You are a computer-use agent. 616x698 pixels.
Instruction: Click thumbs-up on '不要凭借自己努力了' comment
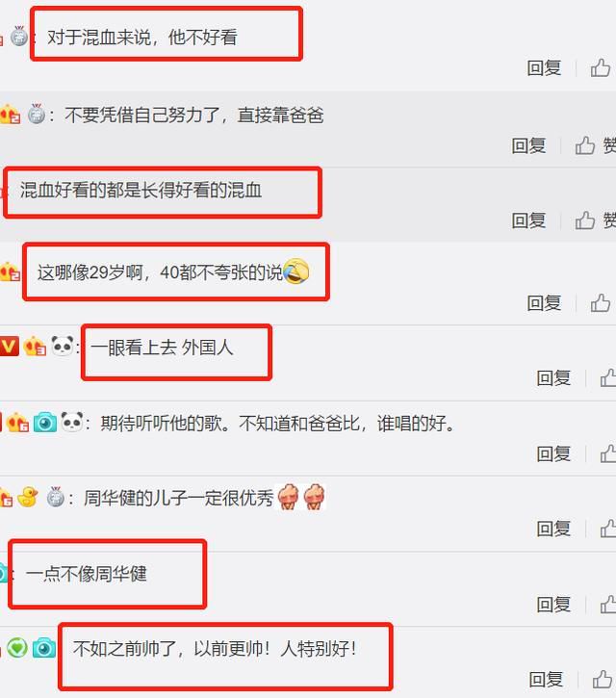click(x=585, y=145)
